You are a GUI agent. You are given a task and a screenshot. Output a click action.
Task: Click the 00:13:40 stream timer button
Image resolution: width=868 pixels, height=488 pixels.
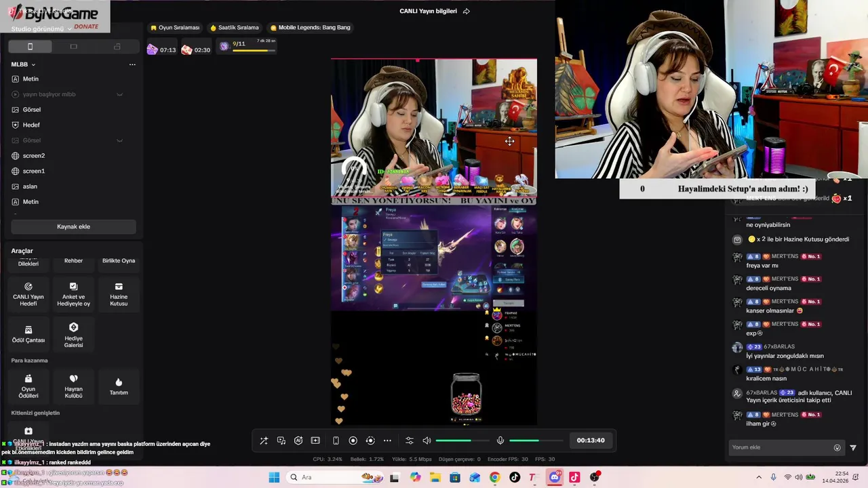(x=591, y=441)
